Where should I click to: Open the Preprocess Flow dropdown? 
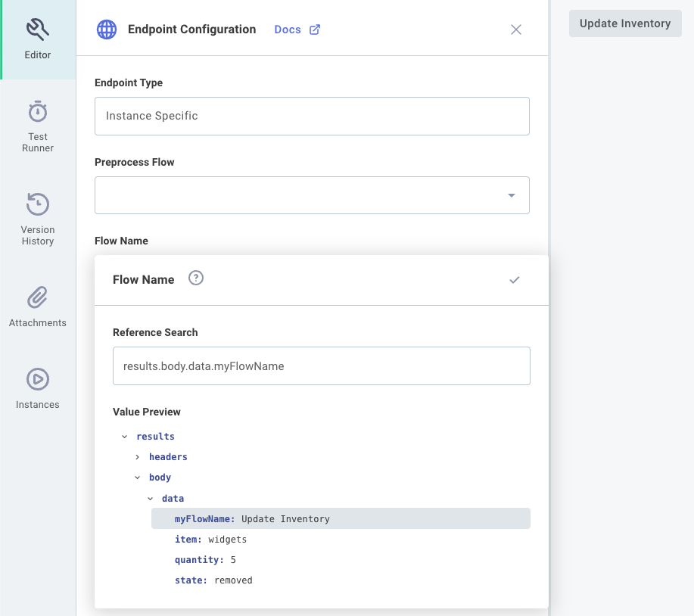click(x=512, y=194)
